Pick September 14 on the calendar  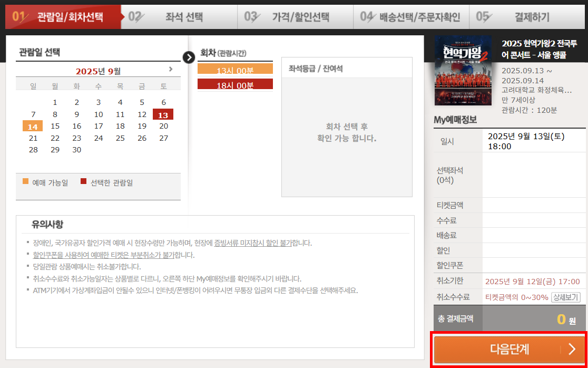click(33, 127)
